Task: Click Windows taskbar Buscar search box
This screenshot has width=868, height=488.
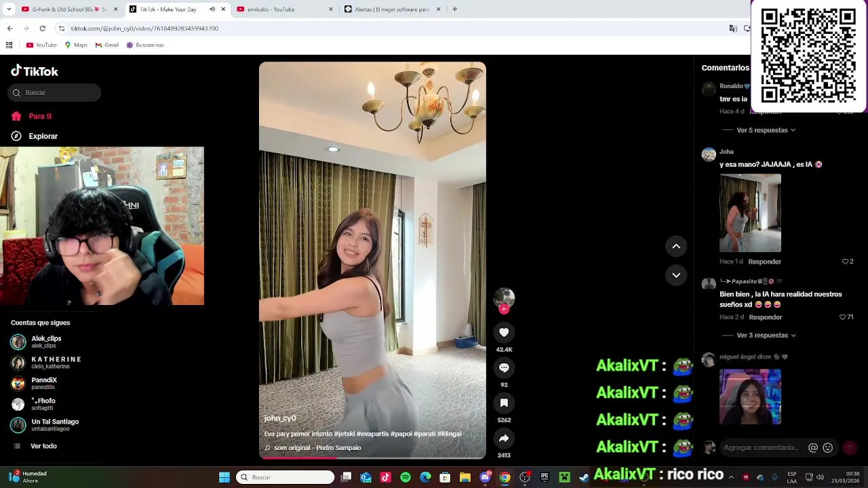Action: [285, 477]
